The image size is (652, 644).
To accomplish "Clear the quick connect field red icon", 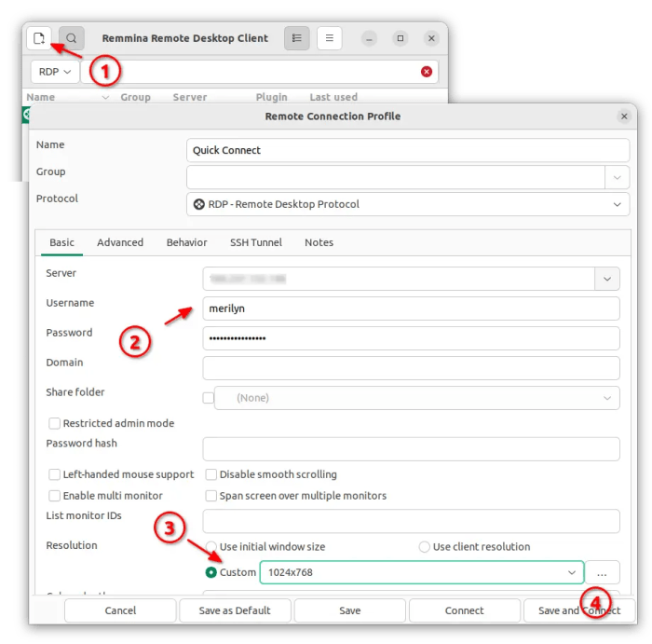I will 427,72.
